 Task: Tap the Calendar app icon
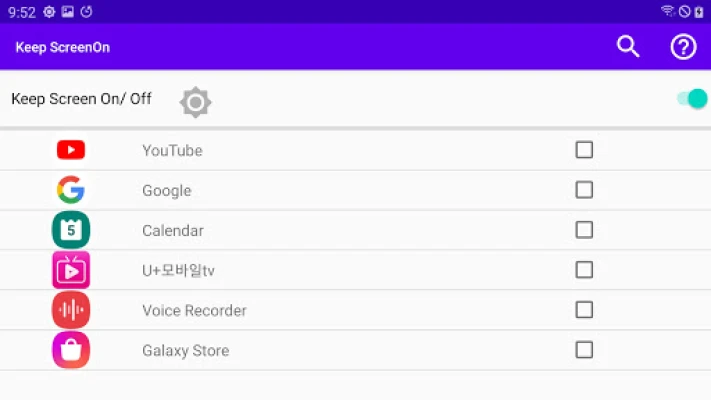click(x=71, y=229)
